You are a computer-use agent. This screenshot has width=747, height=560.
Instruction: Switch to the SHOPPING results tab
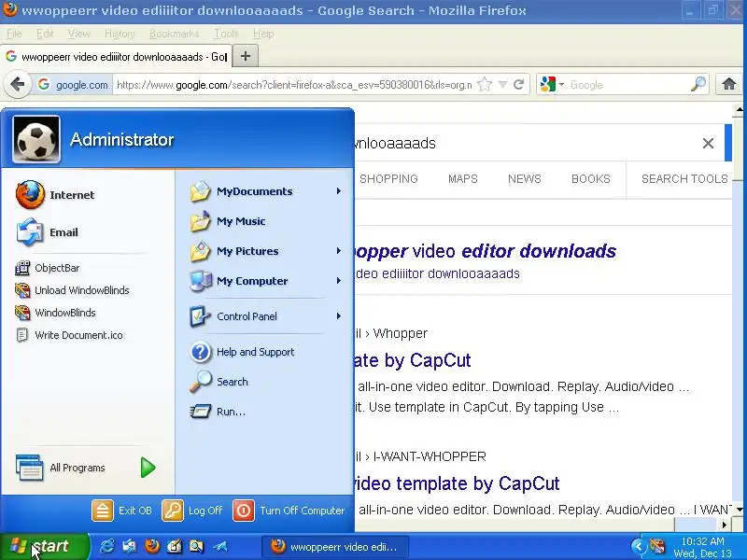point(388,179)
